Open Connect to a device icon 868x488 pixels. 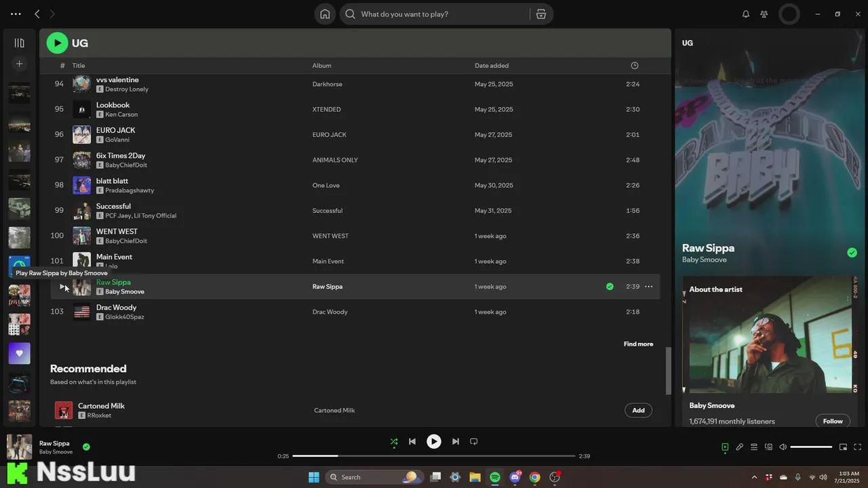tap(768, 447)
